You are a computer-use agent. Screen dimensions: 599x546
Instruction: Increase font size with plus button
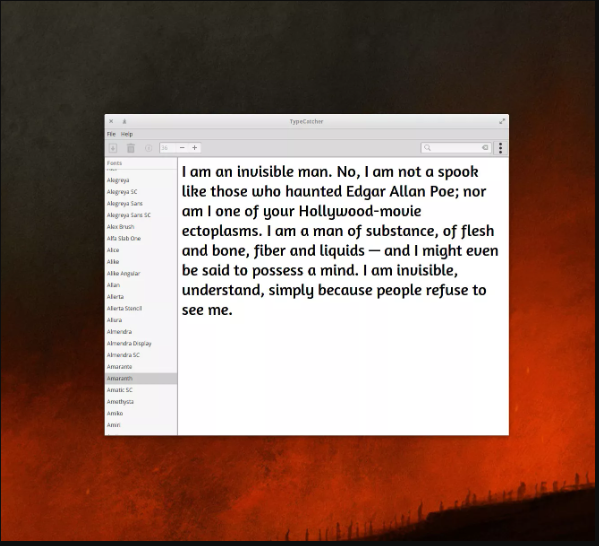pos(194,148)
